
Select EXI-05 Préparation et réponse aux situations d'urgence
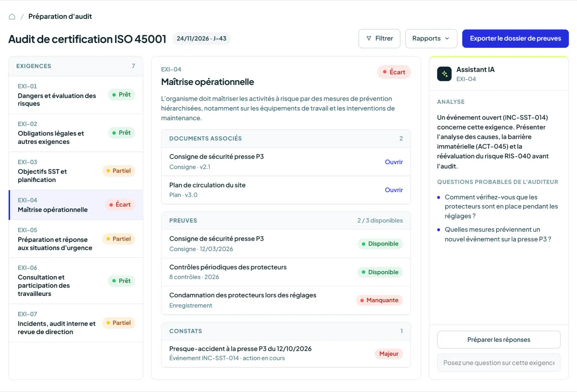click(x=76, y=239)
